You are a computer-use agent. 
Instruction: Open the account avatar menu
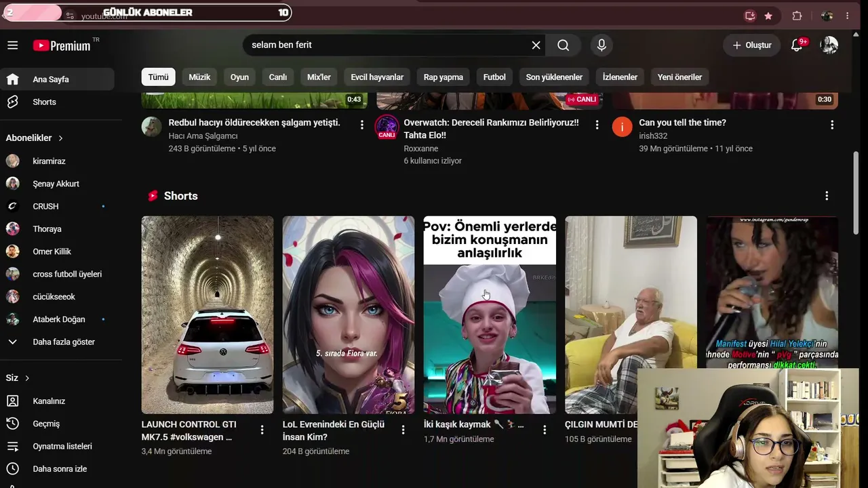(x=829, y=45)
